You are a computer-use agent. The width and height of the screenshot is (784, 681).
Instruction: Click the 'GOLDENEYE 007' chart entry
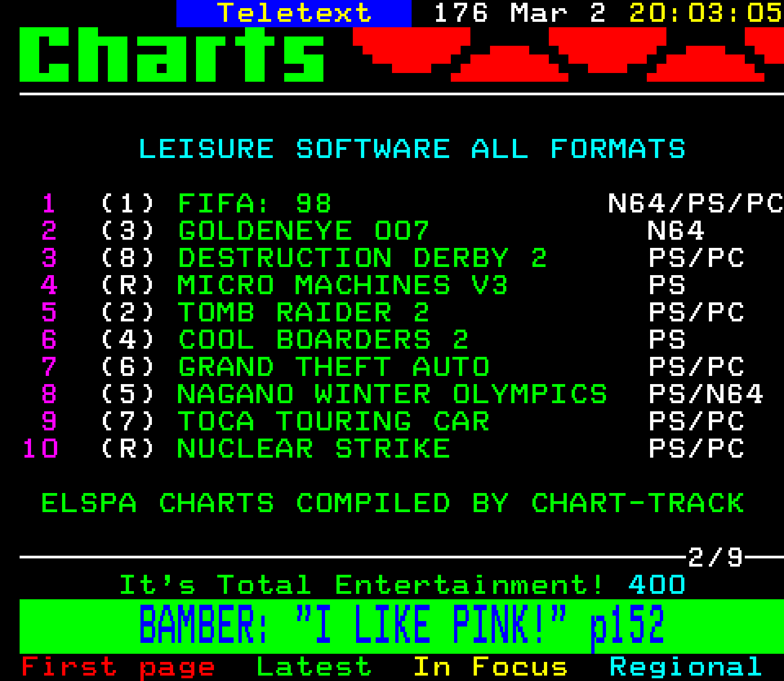click(x=304, y=230)
